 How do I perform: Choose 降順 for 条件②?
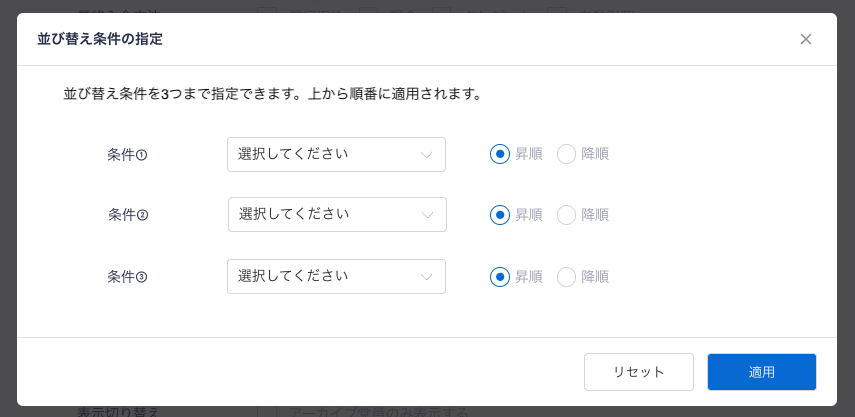[x=566, y=215]
